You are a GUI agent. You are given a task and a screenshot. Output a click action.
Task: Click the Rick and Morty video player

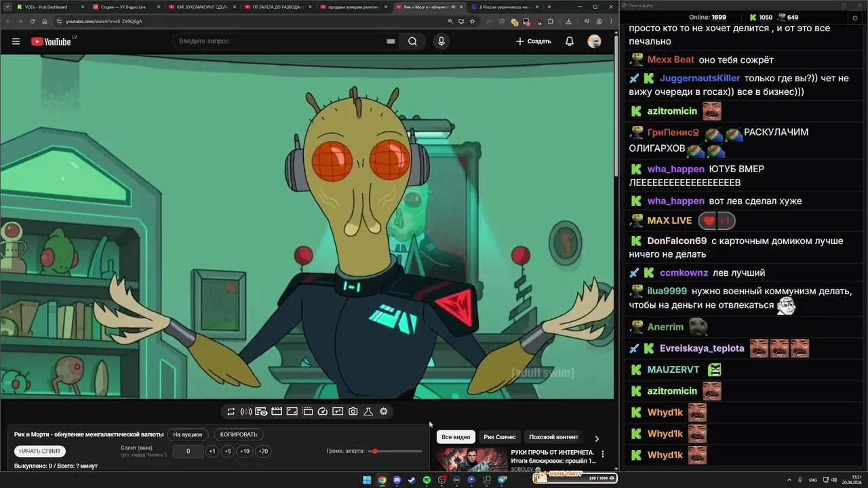[x=307, y=226]
